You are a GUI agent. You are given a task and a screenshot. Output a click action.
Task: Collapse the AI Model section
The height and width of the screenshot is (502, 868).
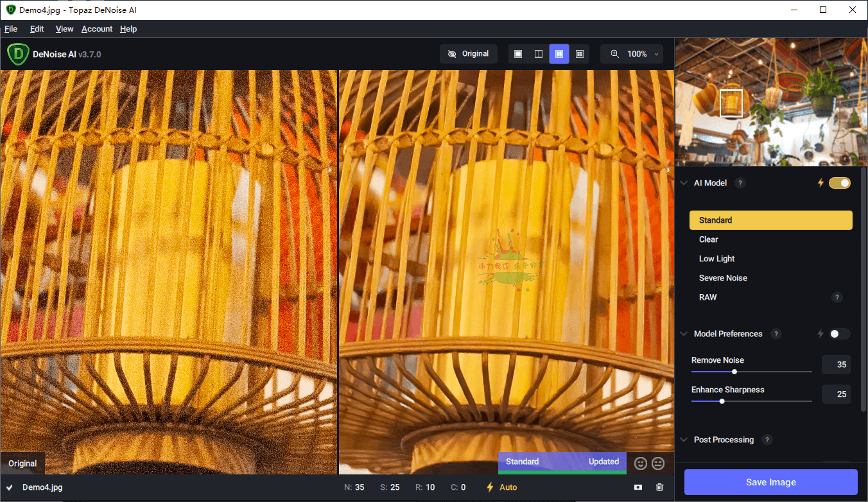pyautogui.click(x=683, y=182)
